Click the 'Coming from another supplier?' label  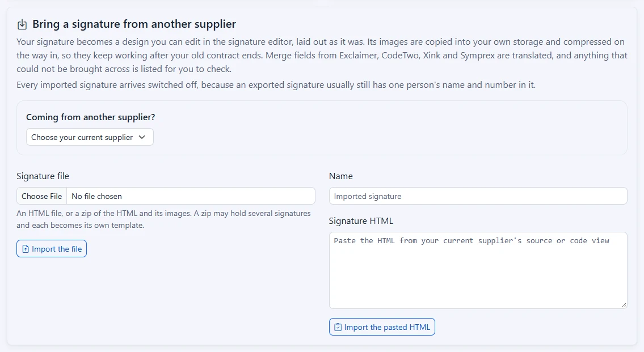91,117
